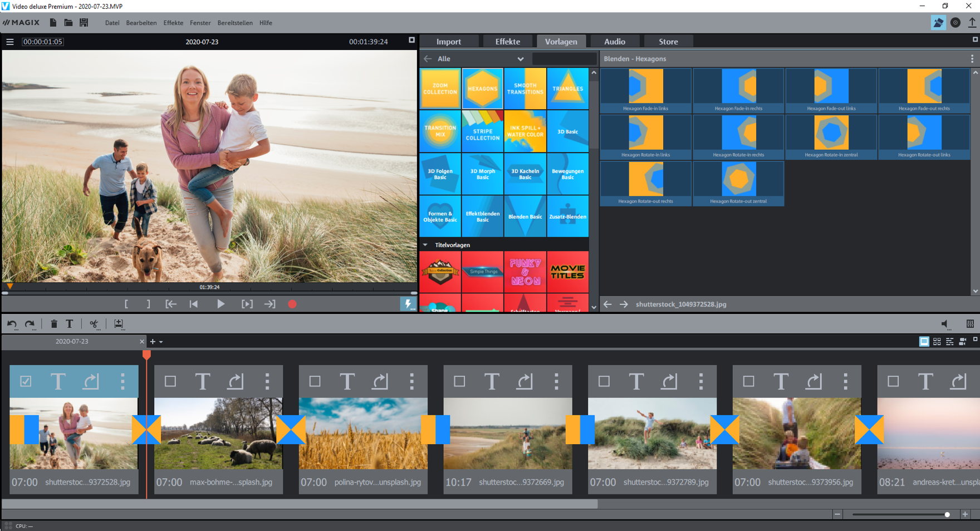This screenshot has width=980, height=531.
Task: Open the title editor T in the toolbar
Action: (70, 324)
